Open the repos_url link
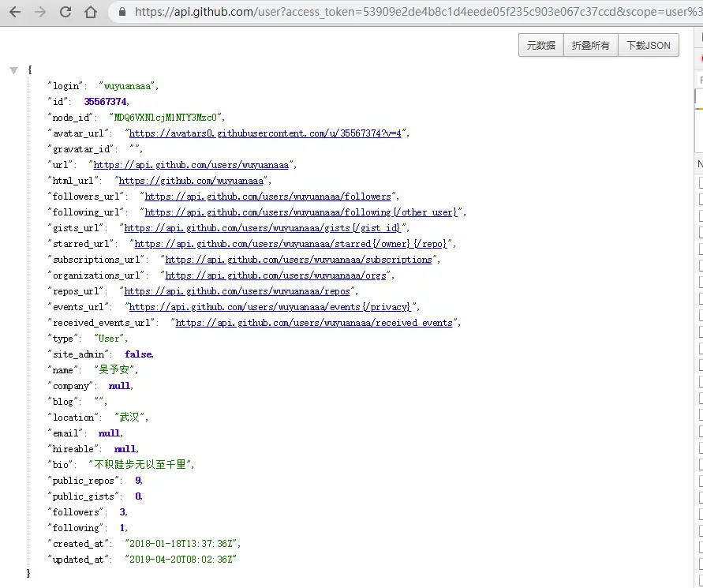The width and height of the screenshot is (703, 588). 237,291
